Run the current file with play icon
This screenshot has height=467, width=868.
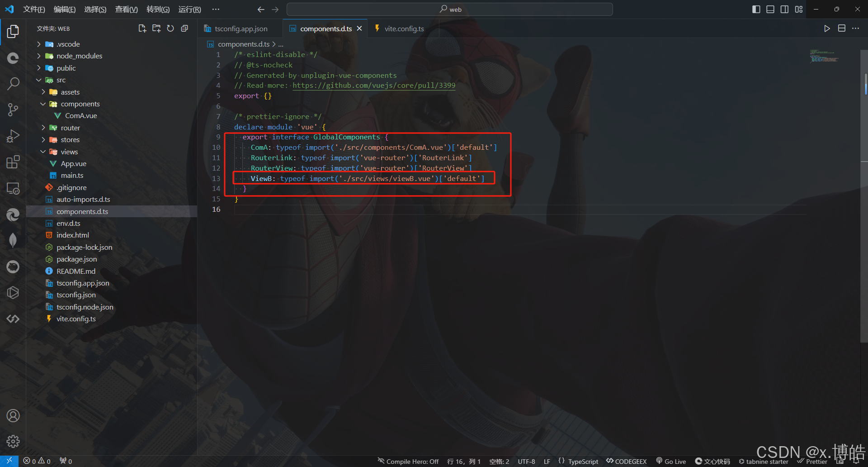[x=827, y=29]
